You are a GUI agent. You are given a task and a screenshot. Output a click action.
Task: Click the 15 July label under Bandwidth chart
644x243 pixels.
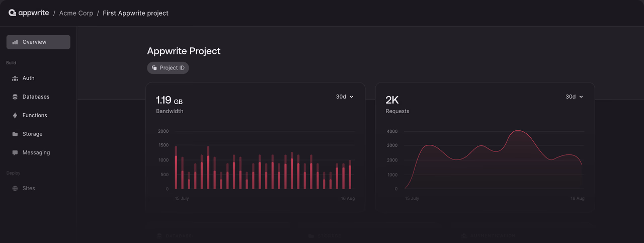182,199
